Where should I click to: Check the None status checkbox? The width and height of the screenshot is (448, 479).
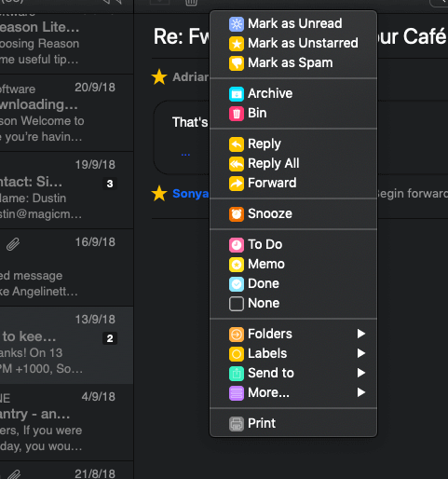[x=237, y=304]
